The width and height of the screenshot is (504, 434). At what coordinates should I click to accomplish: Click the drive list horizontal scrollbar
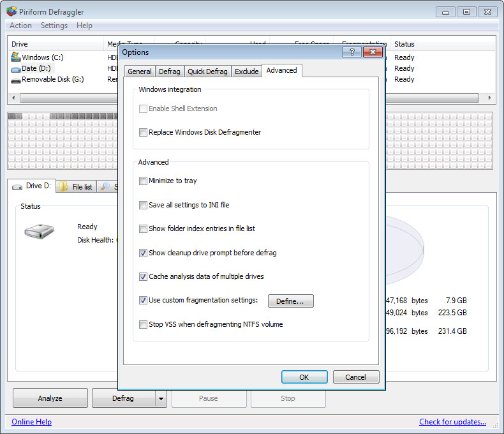249,98
